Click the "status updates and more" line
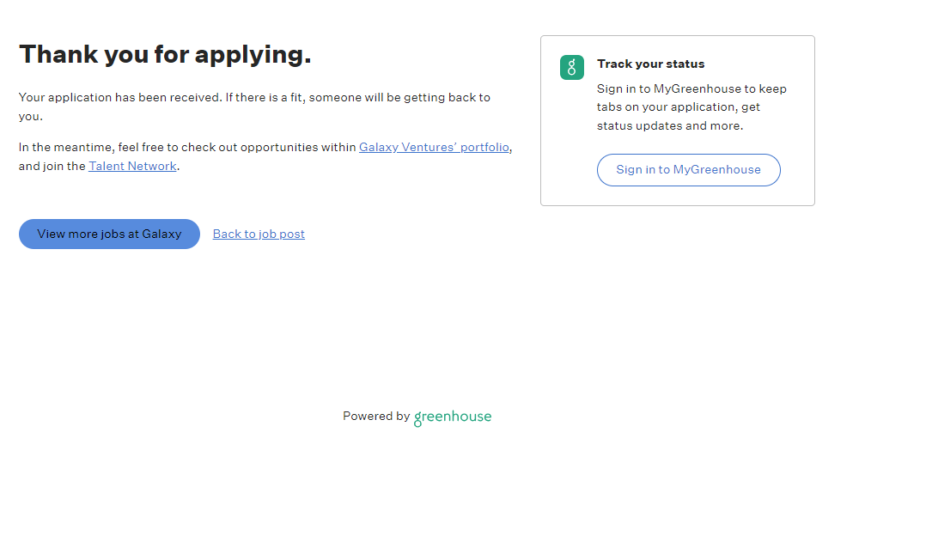This screenshot has width=926, height=560. [670, 125]
